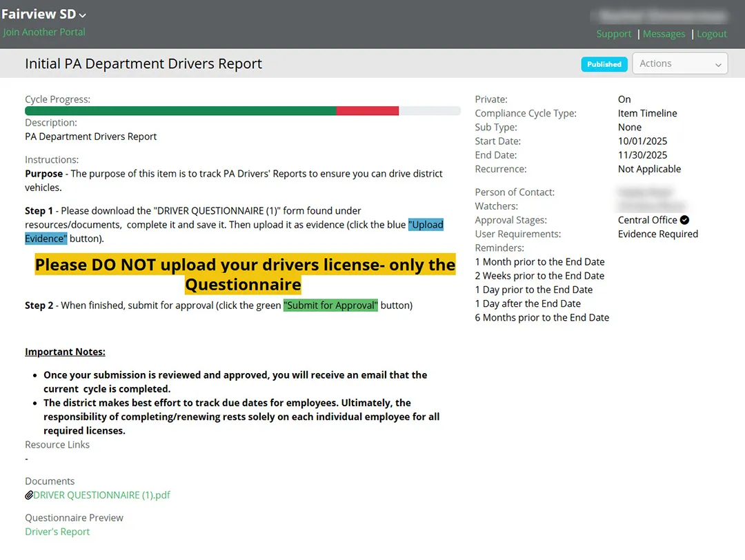Click the 6 Months prior to the End Date reminder
This screenshot has height=560, width=745.
tap(542, 317)
